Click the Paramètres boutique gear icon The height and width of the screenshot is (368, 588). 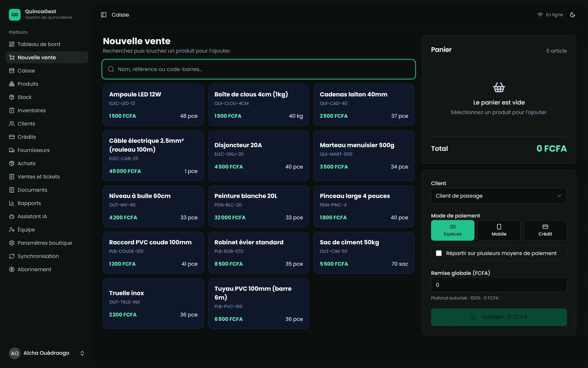[12, 243]
